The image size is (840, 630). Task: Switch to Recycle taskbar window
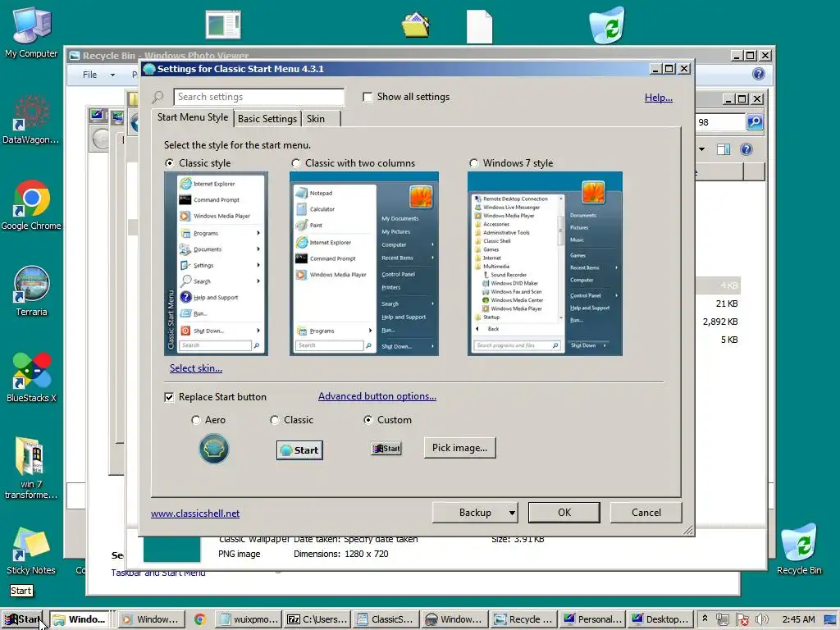(524, 619)
